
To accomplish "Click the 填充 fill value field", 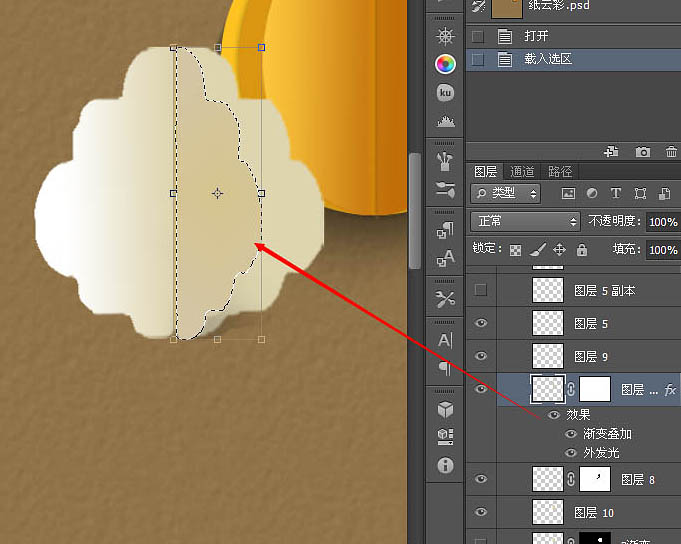I will [663, 250].
